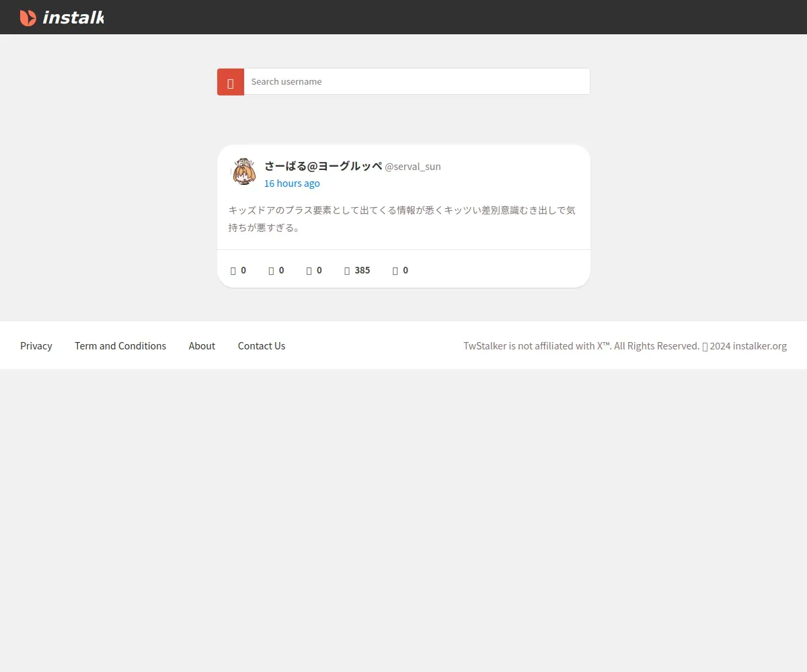The image size is (807, 672).
Task: Click the @serval_sun handle
Action: pos(413,167)
